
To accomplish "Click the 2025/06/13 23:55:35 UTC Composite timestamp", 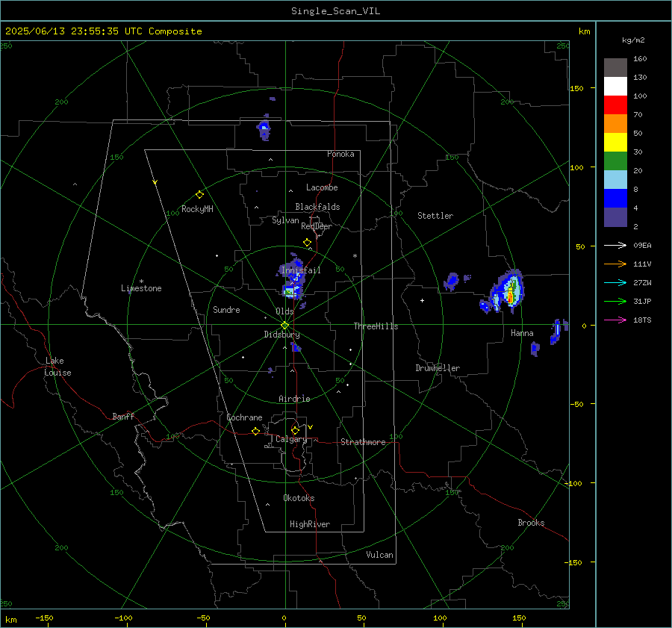I will click(x=103, y=31).
